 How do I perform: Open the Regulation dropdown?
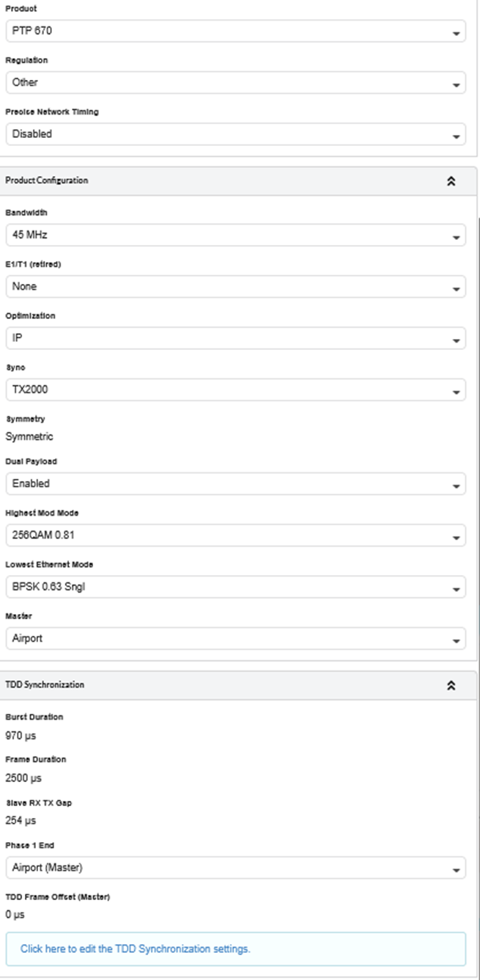pos(235,83)
